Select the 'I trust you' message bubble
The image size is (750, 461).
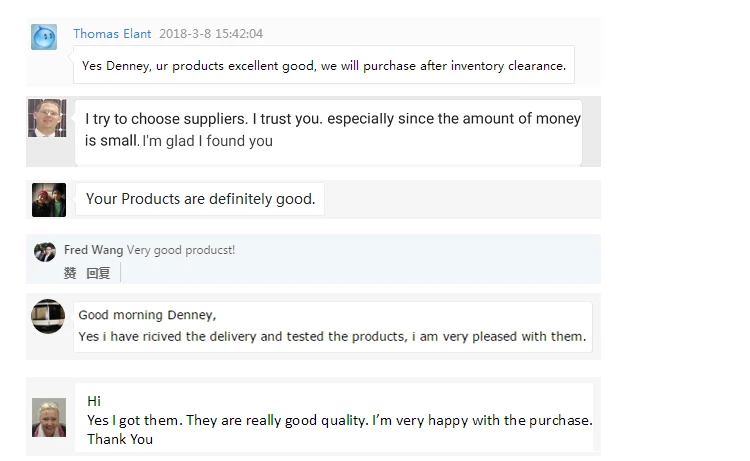[x=328, y=130]
